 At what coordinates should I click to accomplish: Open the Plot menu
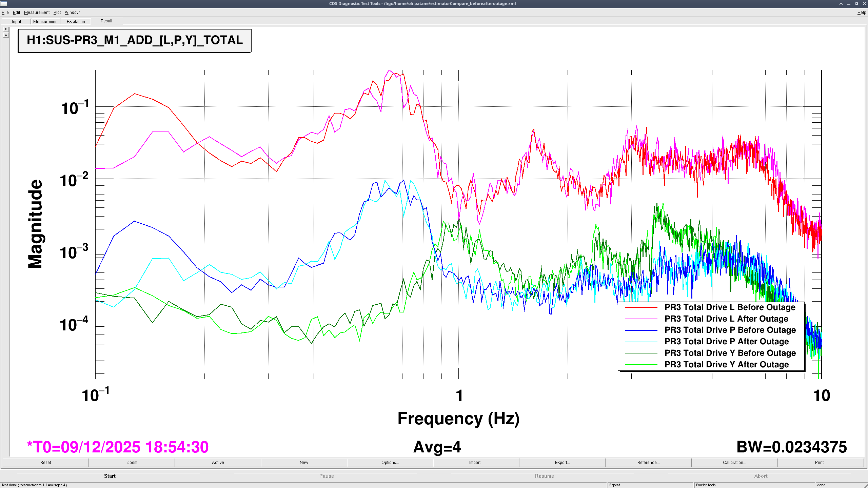click(x=57, y=13)
